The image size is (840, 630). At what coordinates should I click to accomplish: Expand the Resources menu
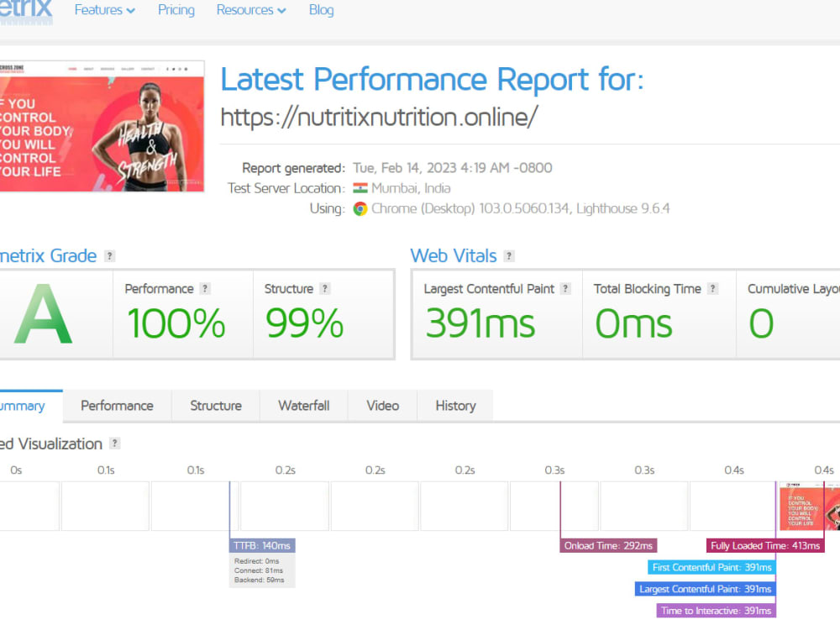(x=251, y=10)
